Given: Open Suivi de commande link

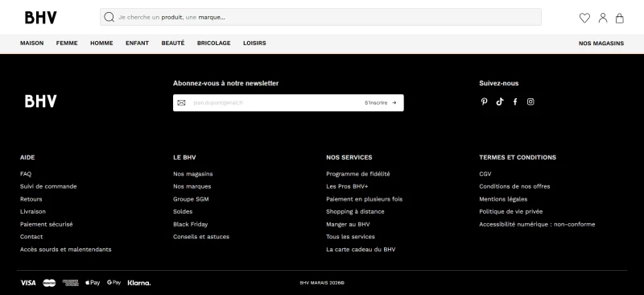Looking at the screenshot, I should pyautogui.click(x=48, y=186).
